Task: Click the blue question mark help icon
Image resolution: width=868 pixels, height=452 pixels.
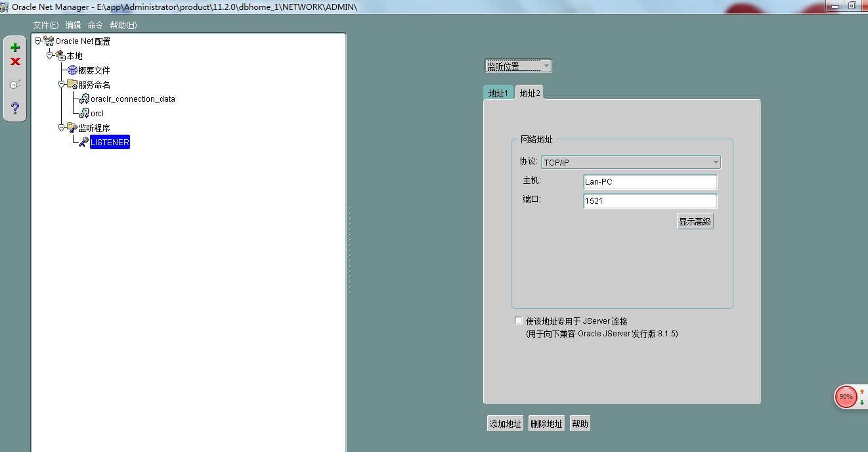Action: [x=15, y=108]
